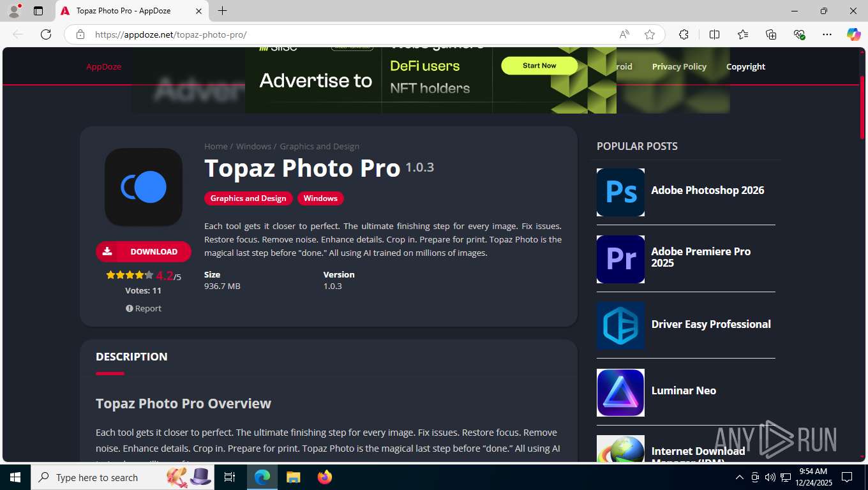Switch to Microsoft Edge taskbar icon
This screenshot has height=490, width=868.
point(262,477)
